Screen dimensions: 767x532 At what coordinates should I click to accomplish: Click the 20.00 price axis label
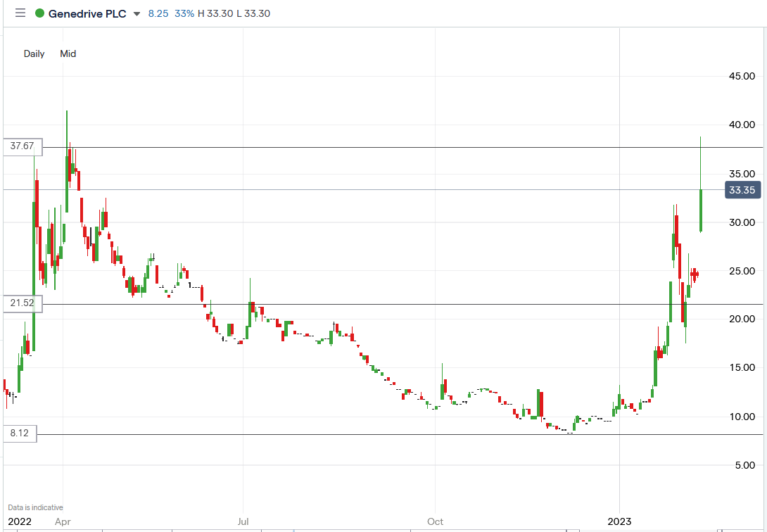742,319
